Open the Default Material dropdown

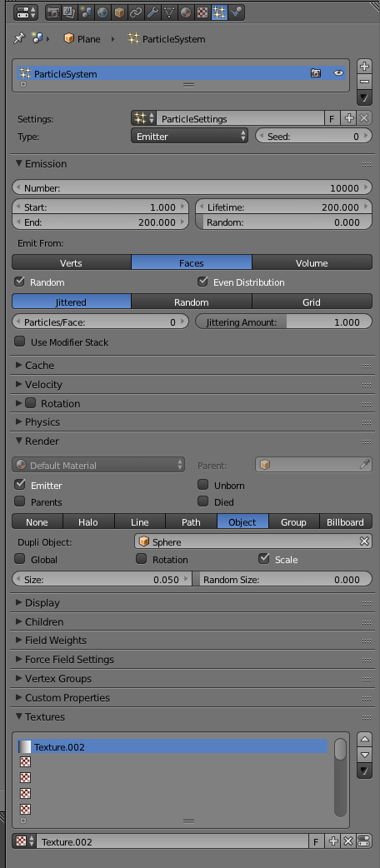[98, 465]
